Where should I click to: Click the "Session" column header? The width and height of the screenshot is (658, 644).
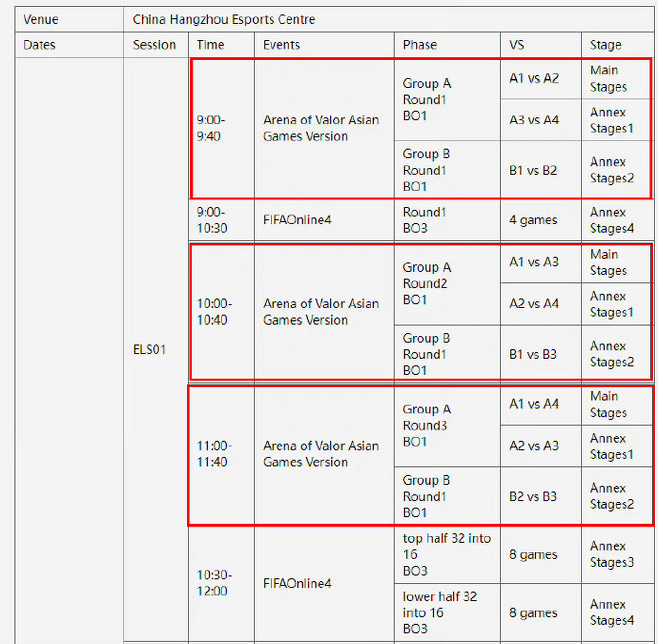(155, 45)
